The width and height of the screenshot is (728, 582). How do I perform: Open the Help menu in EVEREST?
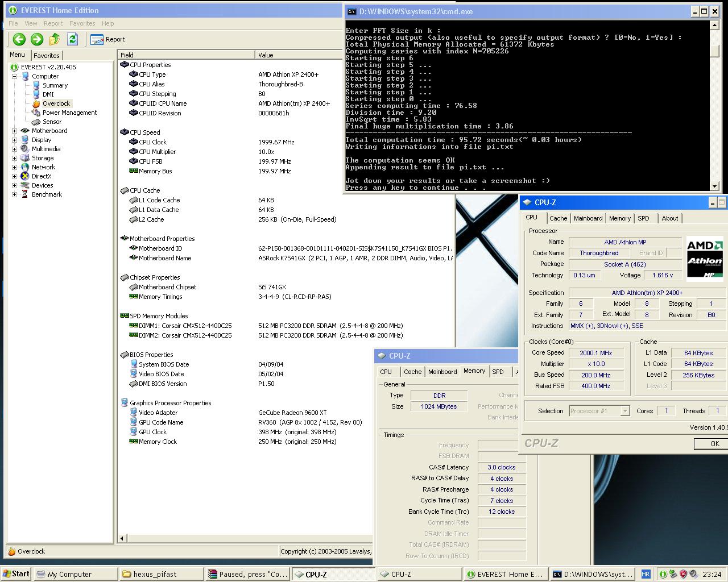[x=108, y=23]
